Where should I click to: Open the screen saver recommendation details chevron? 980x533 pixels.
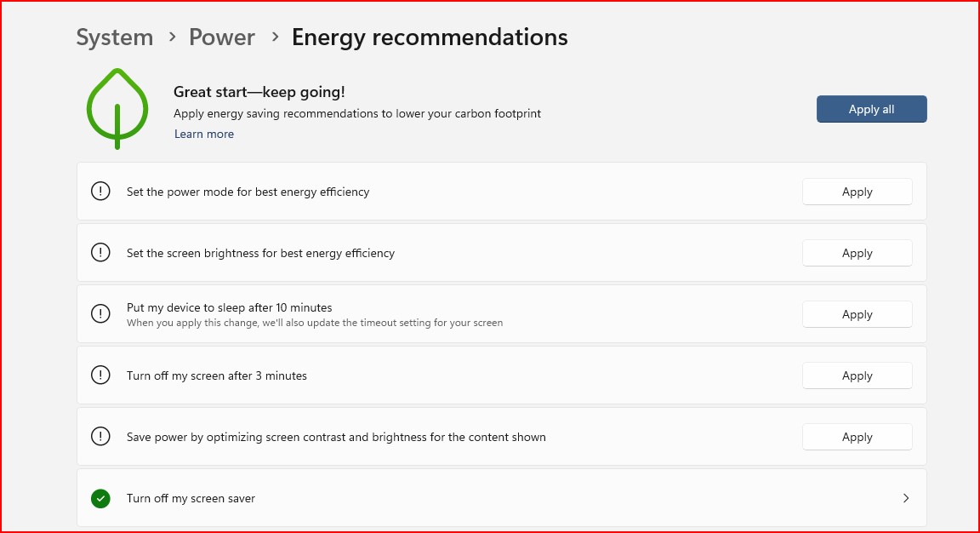tap(905, 498)
